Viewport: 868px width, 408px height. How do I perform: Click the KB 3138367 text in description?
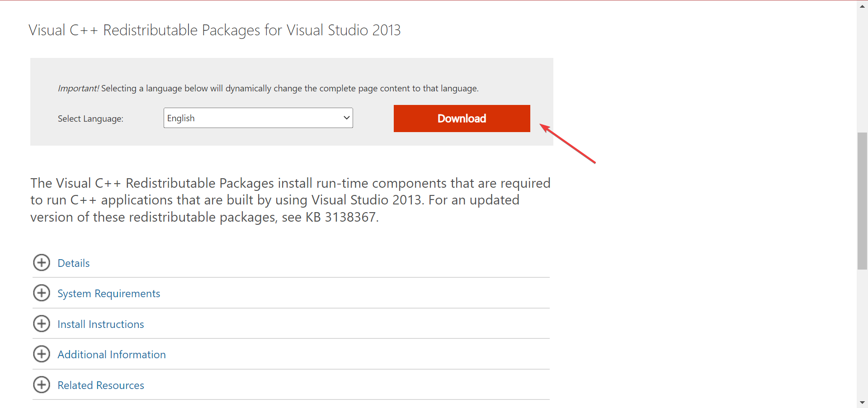click(341, 217)
